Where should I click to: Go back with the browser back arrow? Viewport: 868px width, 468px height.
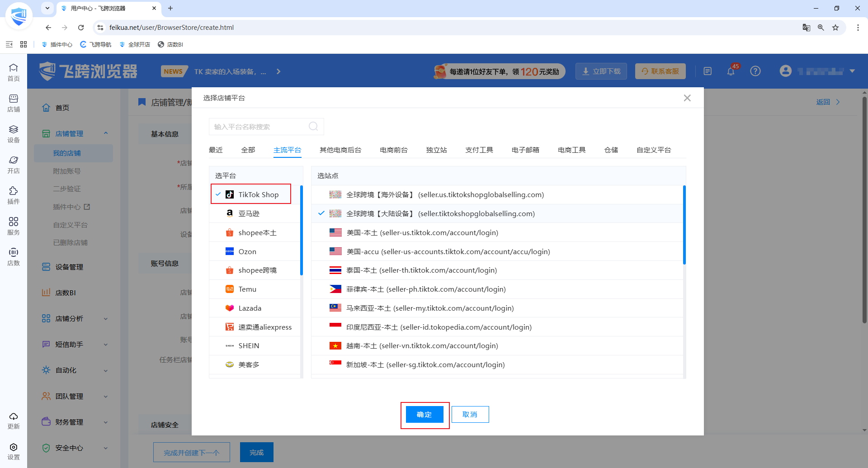tap(48, 28)
